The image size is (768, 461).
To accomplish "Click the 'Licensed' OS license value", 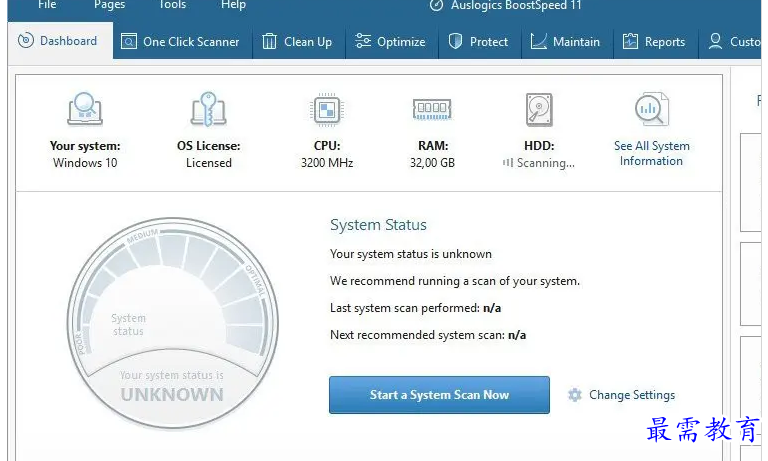I will click(209, 163).
